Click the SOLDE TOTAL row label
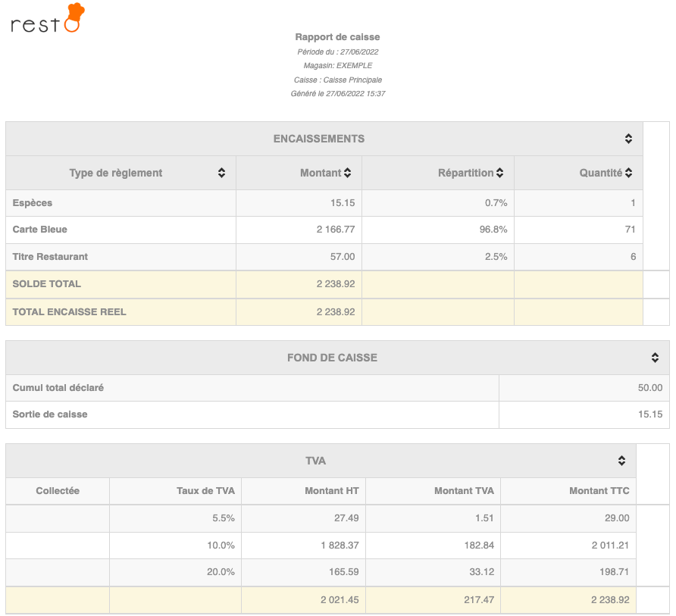Screen dimensions: 676x616 coord(47,284)
